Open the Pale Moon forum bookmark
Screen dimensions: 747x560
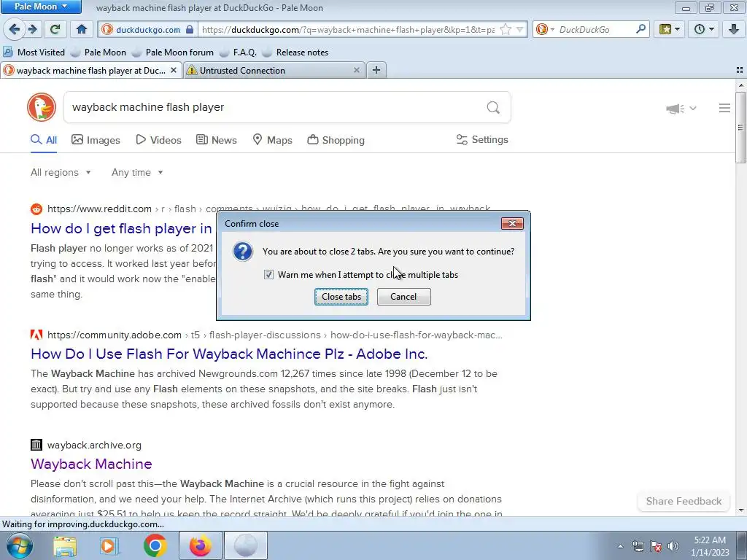173,52
